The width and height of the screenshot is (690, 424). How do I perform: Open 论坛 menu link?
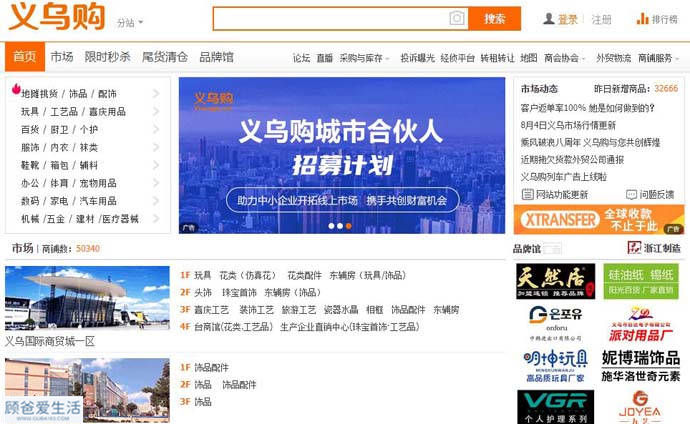[x=301, y=58]
